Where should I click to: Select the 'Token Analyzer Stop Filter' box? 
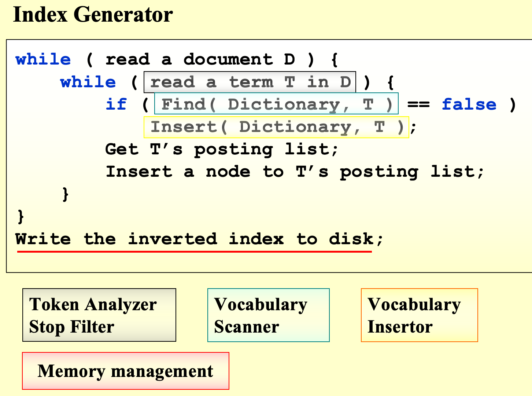point(99,315)
